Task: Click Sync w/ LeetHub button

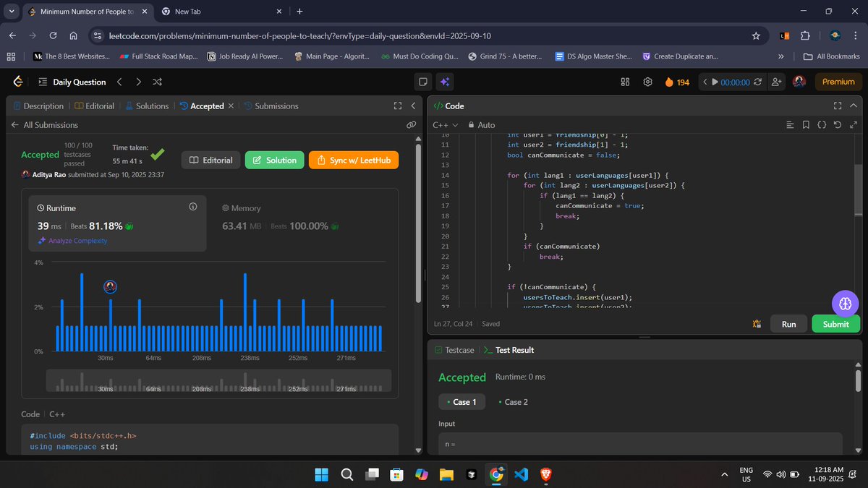Action: pos(354,160)
